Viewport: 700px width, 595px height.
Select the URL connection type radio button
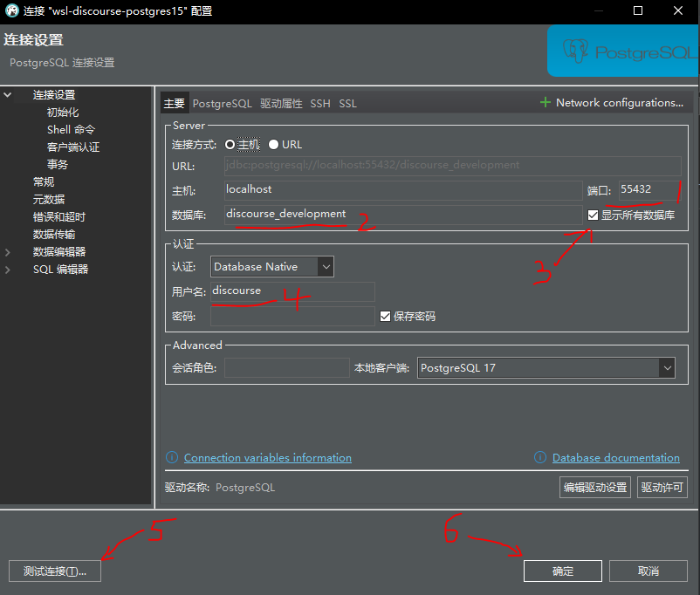pos(274,145)
